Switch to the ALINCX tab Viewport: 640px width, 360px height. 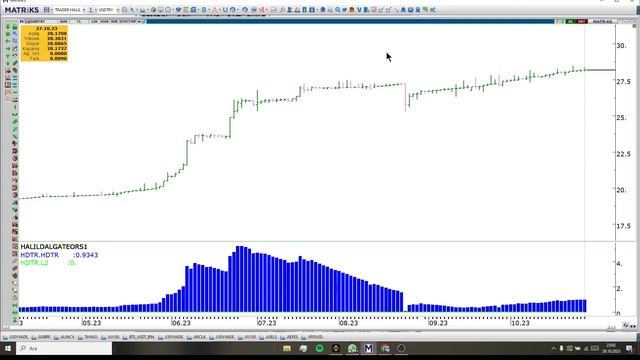click(x=64, y=337)
